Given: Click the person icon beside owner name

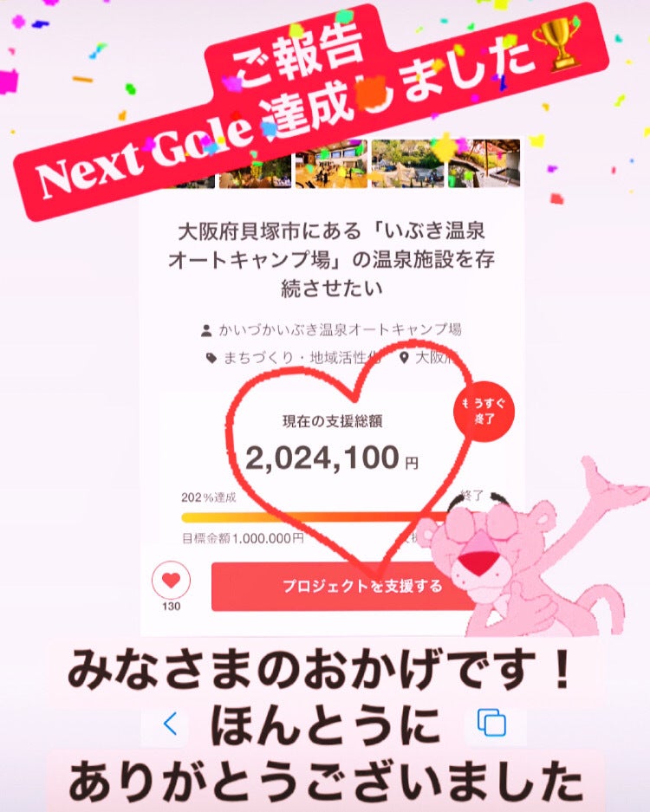Looking at the screenshot, I should click(206, 330).
